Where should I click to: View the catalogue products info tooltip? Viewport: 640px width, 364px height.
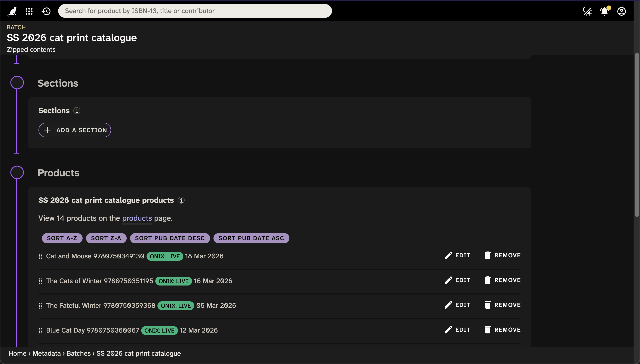181,200
